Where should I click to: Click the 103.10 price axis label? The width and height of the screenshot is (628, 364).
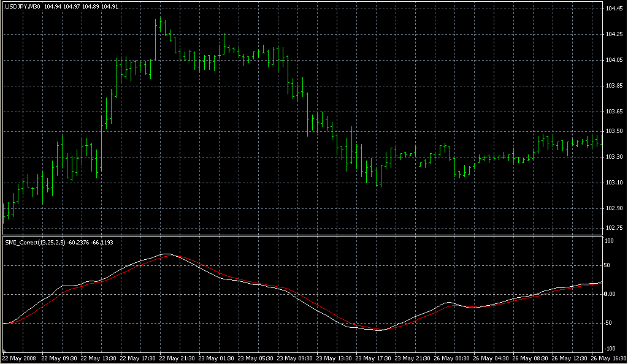pos(615,183)
